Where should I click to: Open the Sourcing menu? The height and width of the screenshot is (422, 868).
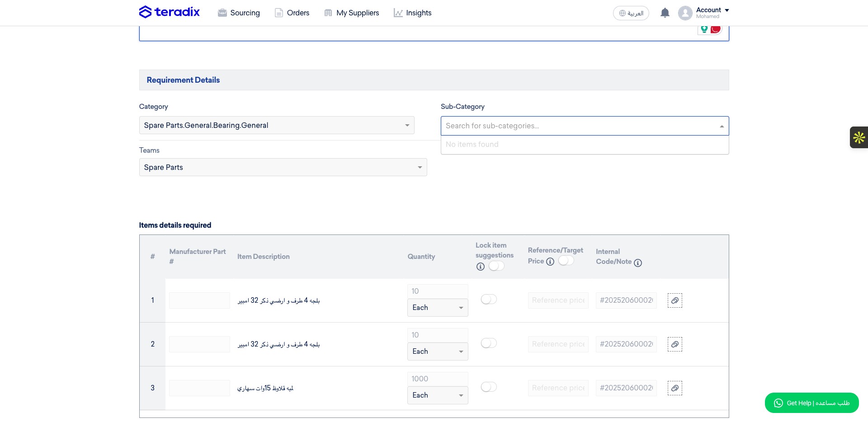point(239,13)
